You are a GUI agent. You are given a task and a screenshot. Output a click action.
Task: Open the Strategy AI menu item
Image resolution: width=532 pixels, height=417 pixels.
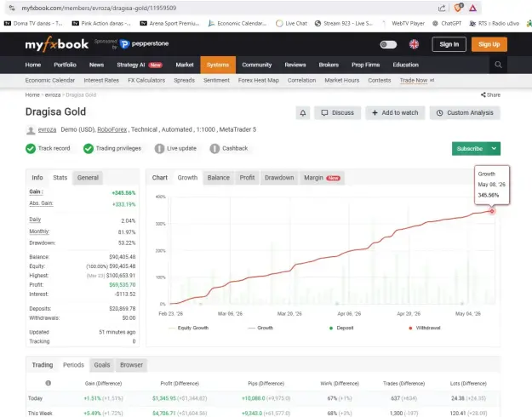[x=140, y=65]
